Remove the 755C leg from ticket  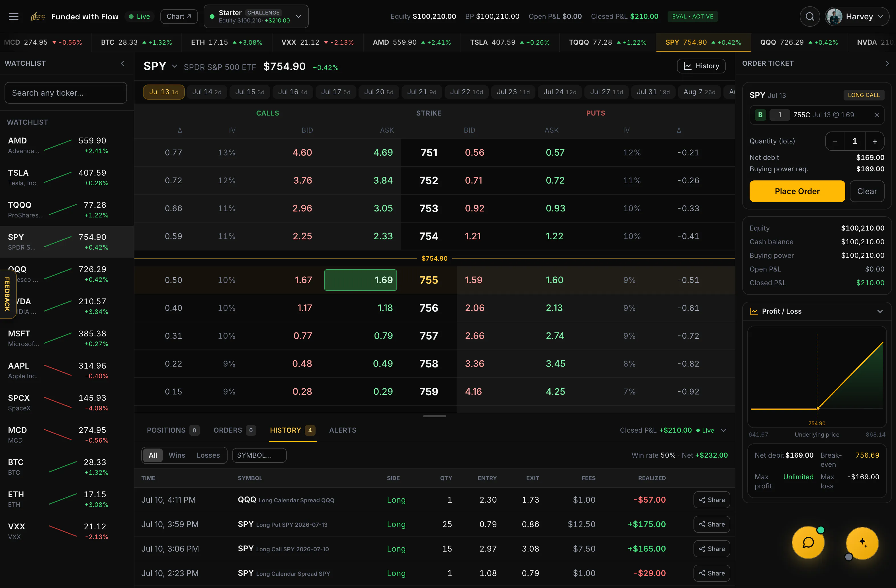(x=876, y=115)
